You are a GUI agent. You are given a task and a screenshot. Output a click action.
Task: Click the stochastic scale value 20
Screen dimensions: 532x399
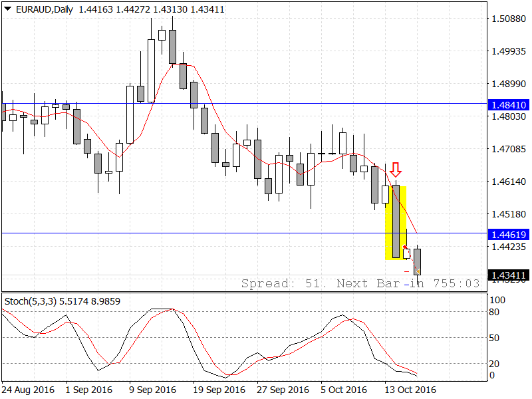(494, 364)
